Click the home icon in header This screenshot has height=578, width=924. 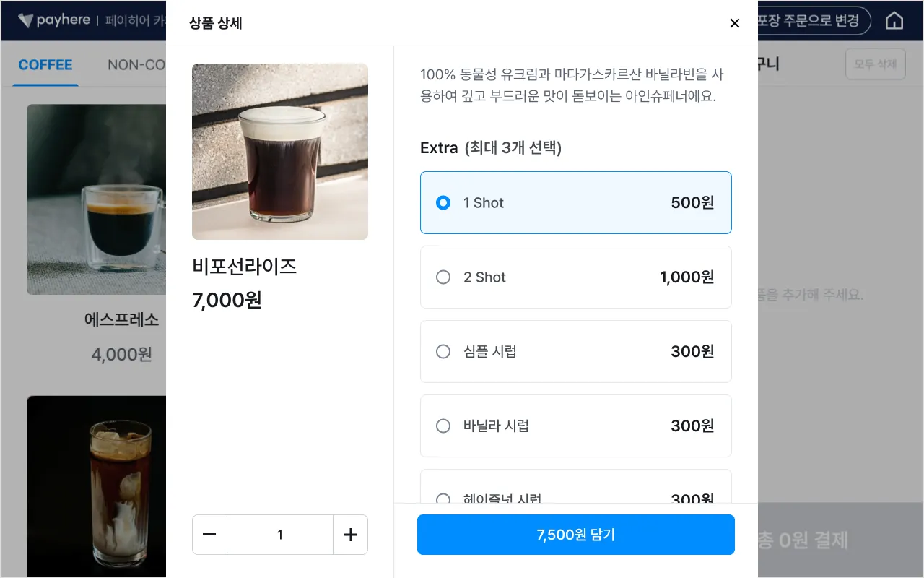894,21
